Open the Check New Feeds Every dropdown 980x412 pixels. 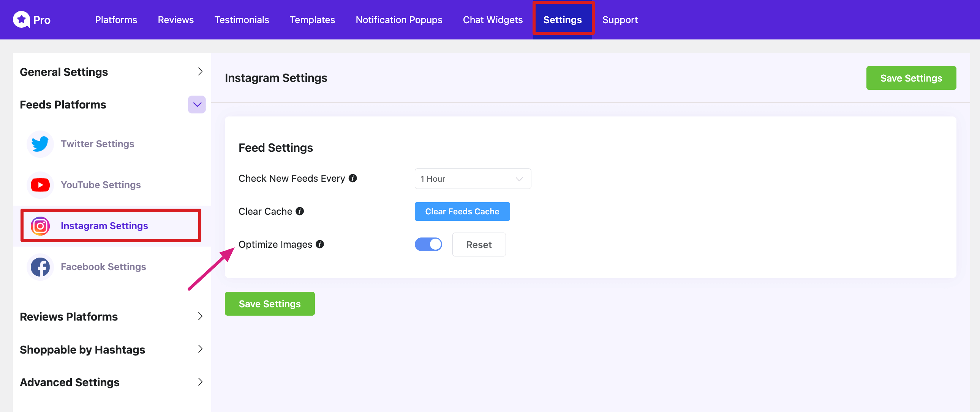(473, 179)
